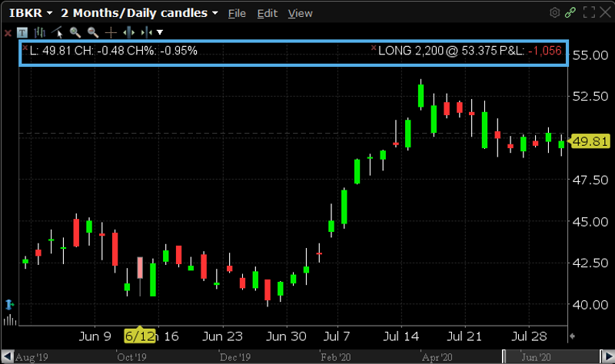
Task: Click the narrow bars icon
Action: pyautogui.click(x=146, y=32)
